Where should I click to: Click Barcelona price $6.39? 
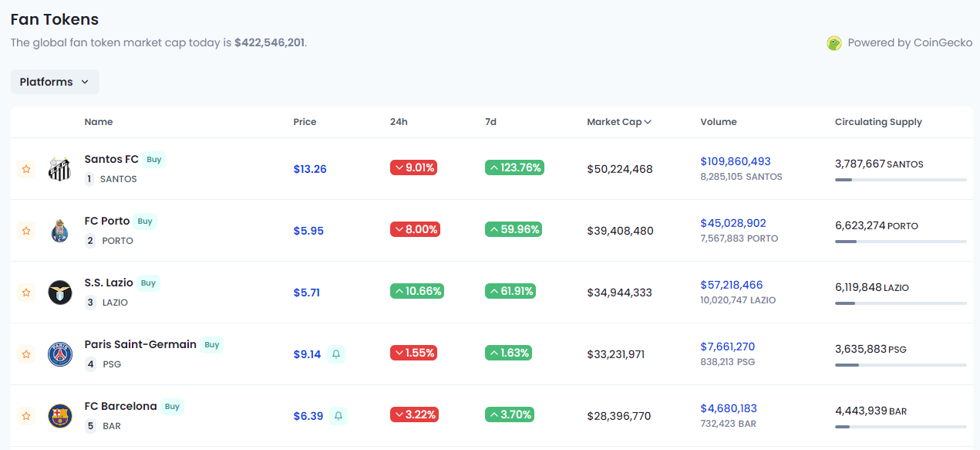coord(308,416)
